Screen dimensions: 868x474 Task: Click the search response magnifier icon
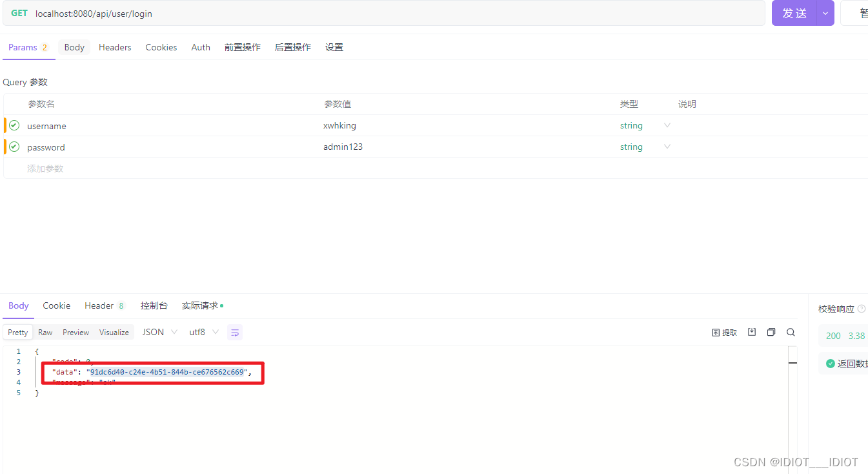[791, 332]
